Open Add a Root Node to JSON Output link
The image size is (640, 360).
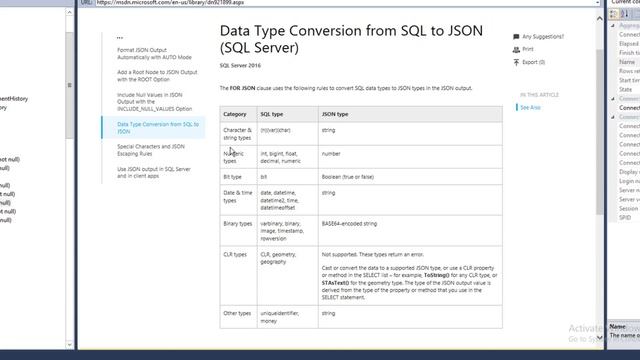tap(157, 76)
